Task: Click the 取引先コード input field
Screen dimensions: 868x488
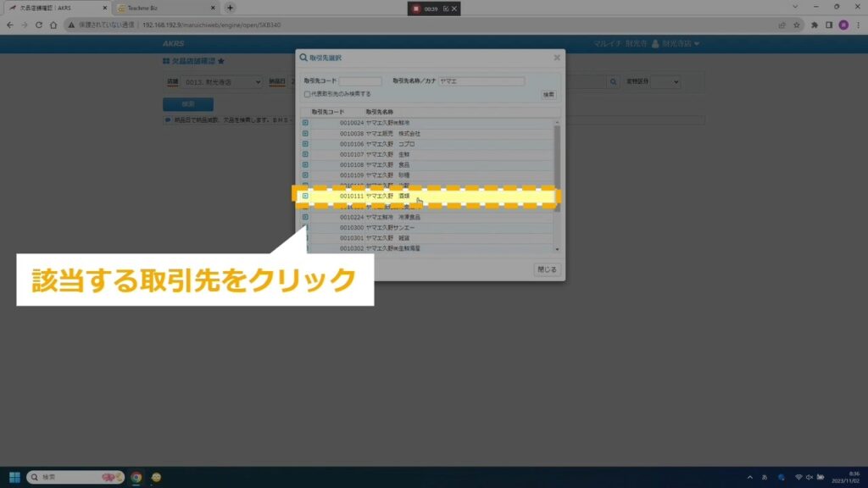Action: pyautogui.click(x=361, y=81)
